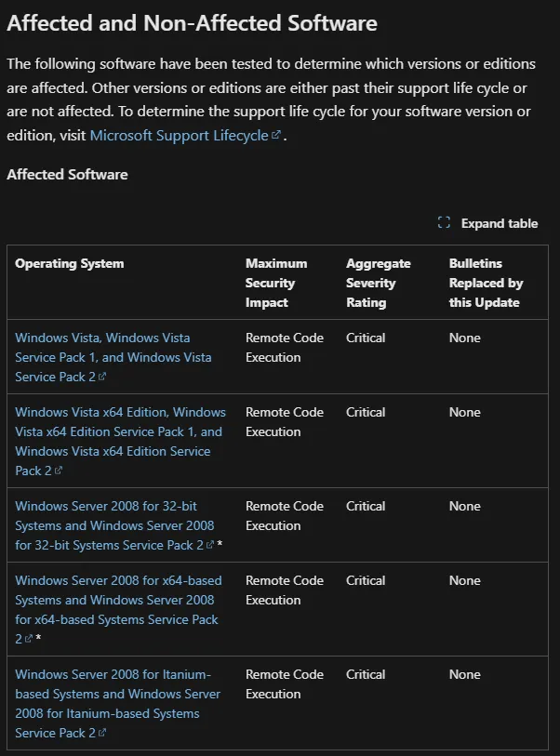Click external link icon after Windows Vista Service Pack 2
The width and height of the screenshot is (560, 756).
(x=102, y=377)
